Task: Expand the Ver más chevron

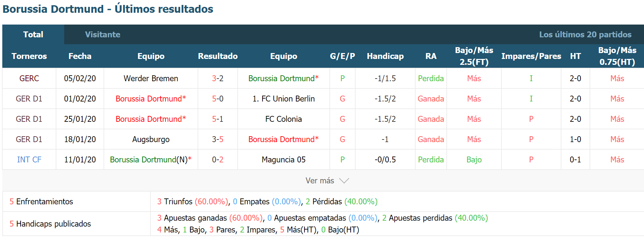Action: tap(344, 181)
